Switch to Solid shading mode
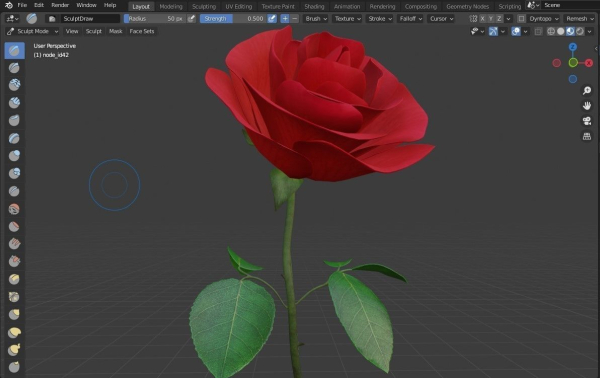Viewport: 600px width, 378px height. point(561,31)
